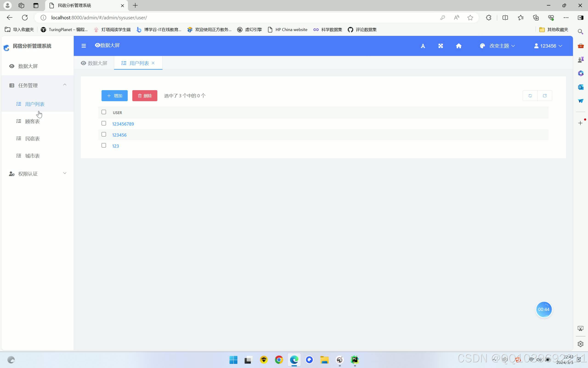Image resolution: width=588 pixels, height=368 pixels.
Task: Click the read aloud icon in address bar
Action: point(456,17)
